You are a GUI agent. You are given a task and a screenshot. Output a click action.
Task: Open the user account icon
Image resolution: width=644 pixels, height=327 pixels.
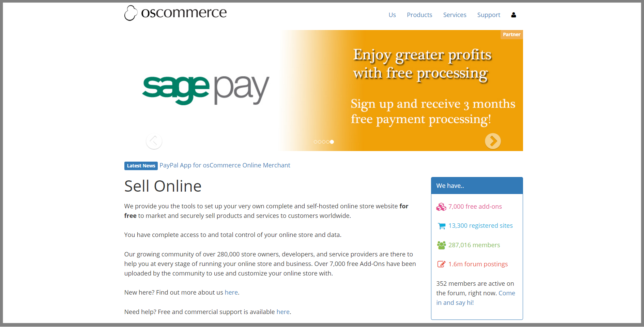513,15
